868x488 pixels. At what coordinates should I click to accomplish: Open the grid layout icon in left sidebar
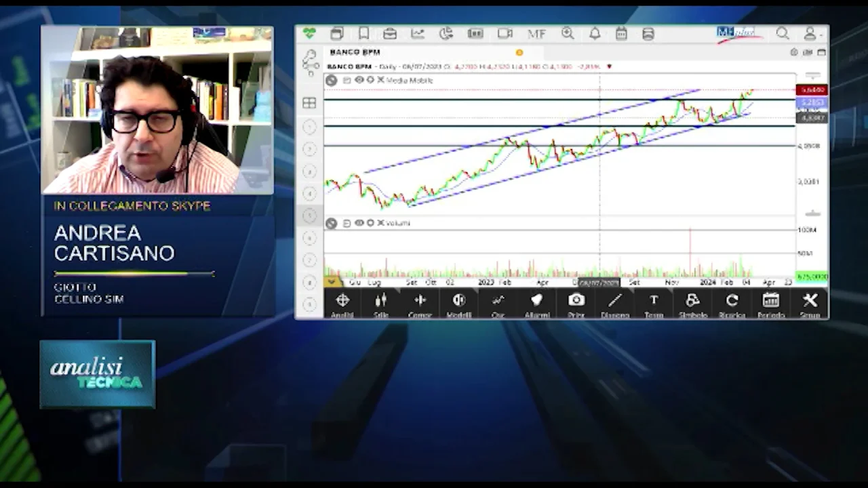(309, 103)
